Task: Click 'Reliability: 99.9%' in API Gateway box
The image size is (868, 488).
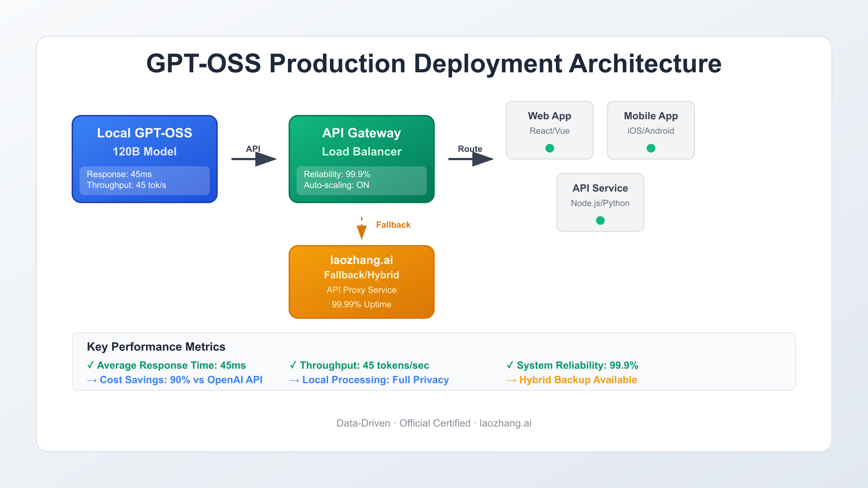Action: (x=337, y=174)
